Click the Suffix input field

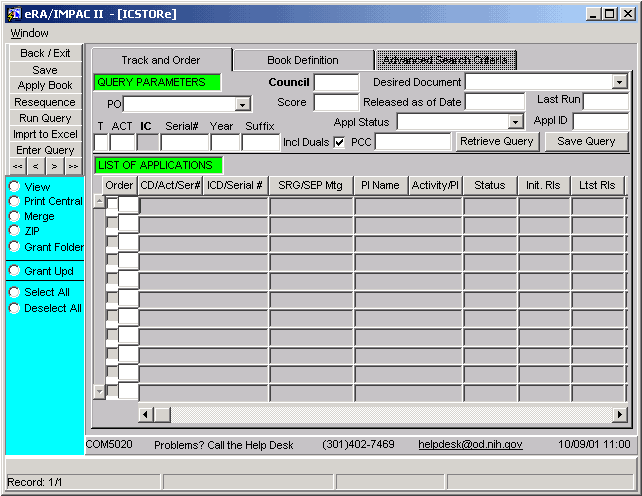[261, 143]
